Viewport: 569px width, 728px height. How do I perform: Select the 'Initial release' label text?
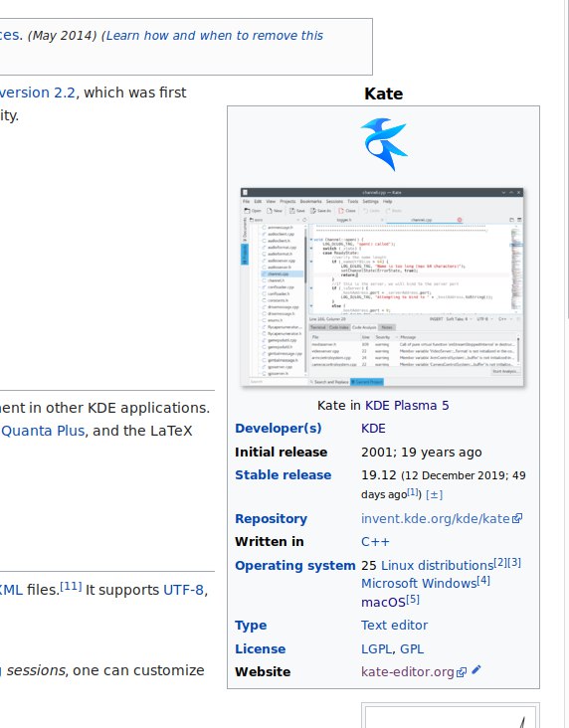(x=281, y=453)
